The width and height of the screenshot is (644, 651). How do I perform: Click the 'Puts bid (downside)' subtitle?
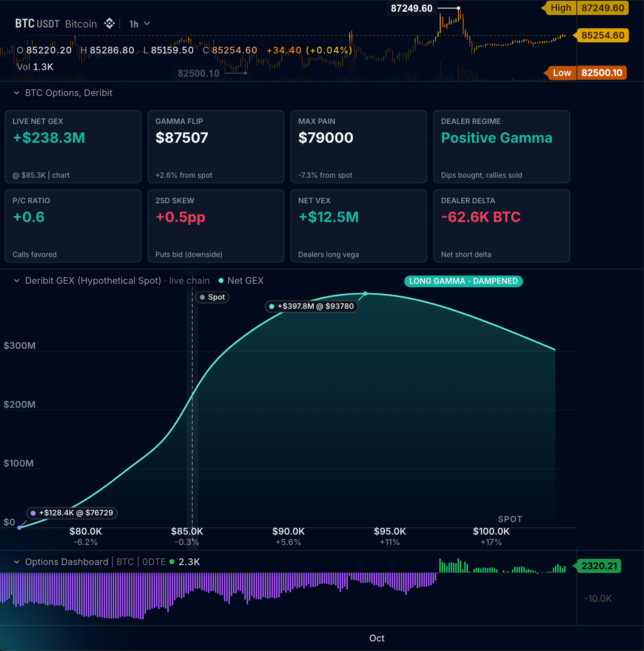tap(189, 255)
